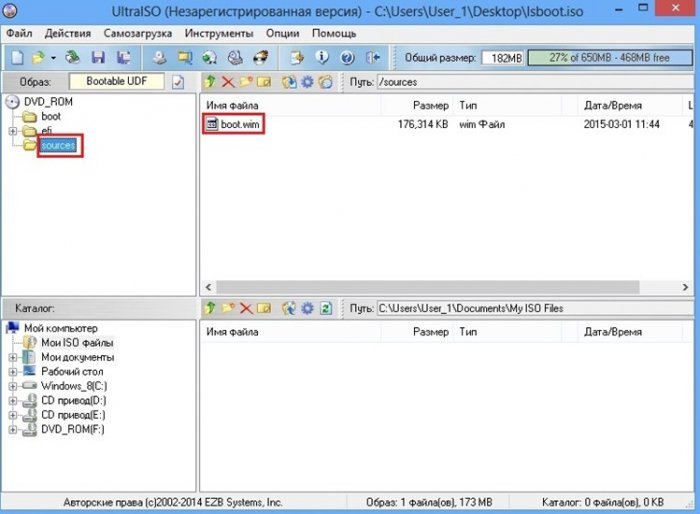Click Размер header in lower Каталог list

point(417,332)
